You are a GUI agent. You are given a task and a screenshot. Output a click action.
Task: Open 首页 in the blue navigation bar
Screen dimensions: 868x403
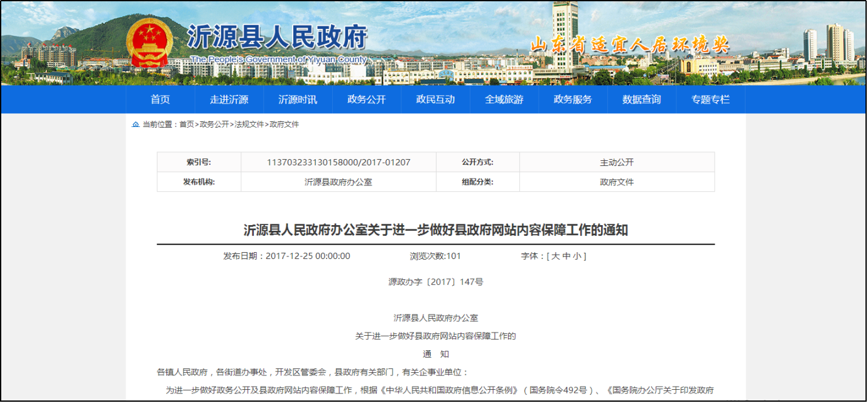[x=160, y=99]
